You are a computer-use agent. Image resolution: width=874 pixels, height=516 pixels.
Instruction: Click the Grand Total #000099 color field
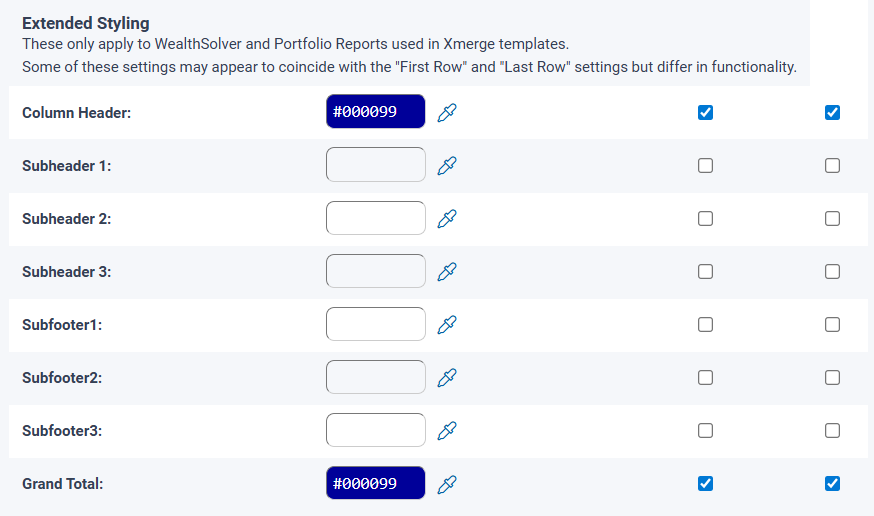tap(376, 483)
